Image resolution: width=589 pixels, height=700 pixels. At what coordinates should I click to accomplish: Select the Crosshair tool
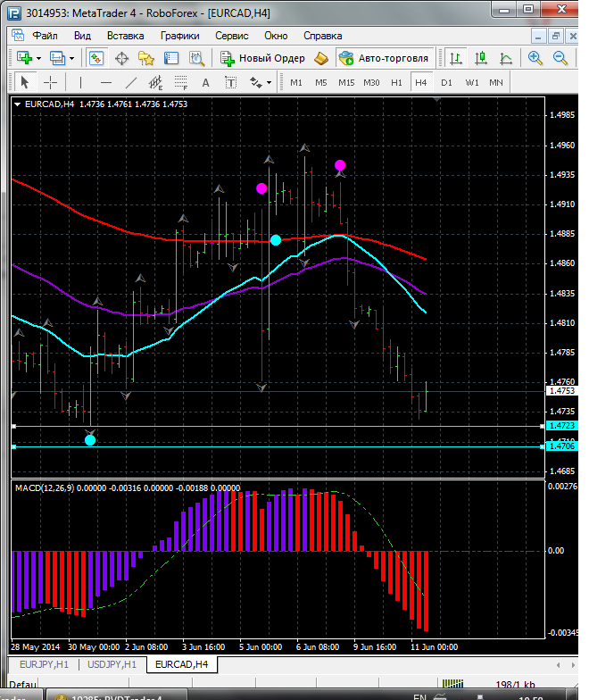[51, 82]
